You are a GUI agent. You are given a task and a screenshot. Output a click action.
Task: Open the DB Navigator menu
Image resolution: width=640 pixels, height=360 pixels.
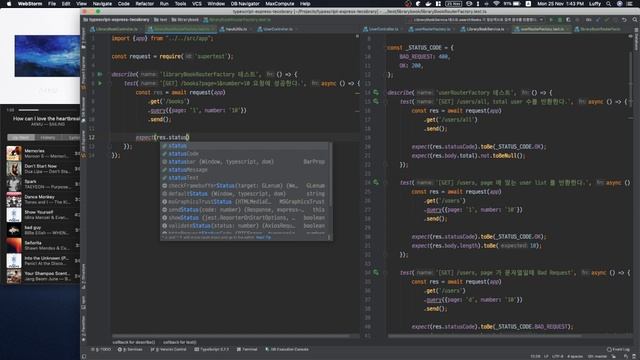coord(245,4)
